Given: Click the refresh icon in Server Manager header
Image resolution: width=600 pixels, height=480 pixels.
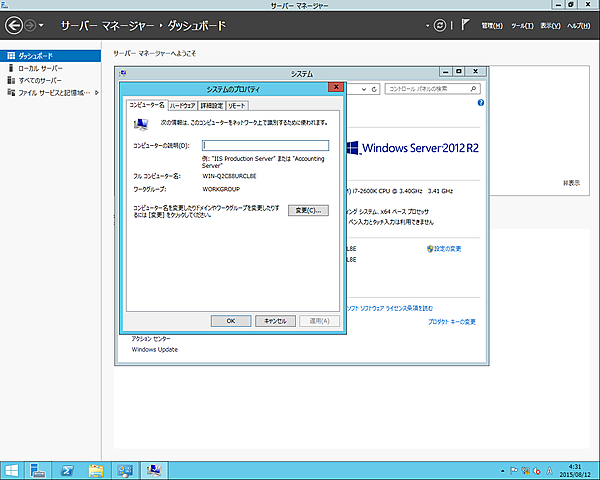Looking at the screenshot, I should pos(439,24).
